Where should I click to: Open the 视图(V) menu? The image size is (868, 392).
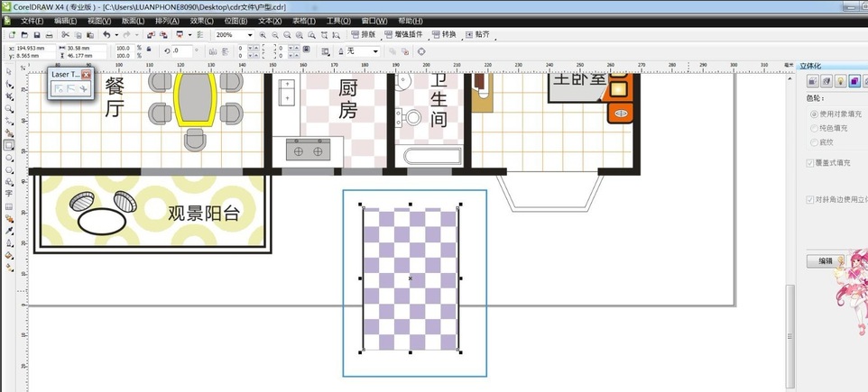[x=98, y=21]
